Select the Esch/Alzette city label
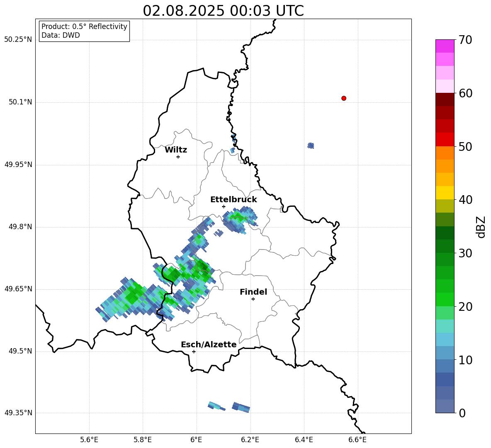The height and width of the screenshot is (448, 491). point(209,344)
